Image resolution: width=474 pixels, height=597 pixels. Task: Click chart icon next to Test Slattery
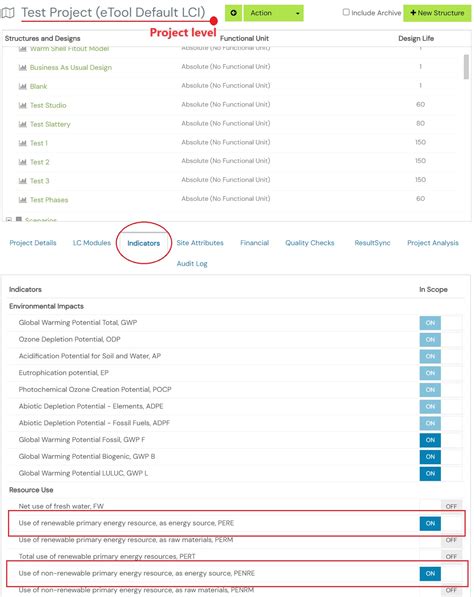pyautogui.click(x=22, y=124)
